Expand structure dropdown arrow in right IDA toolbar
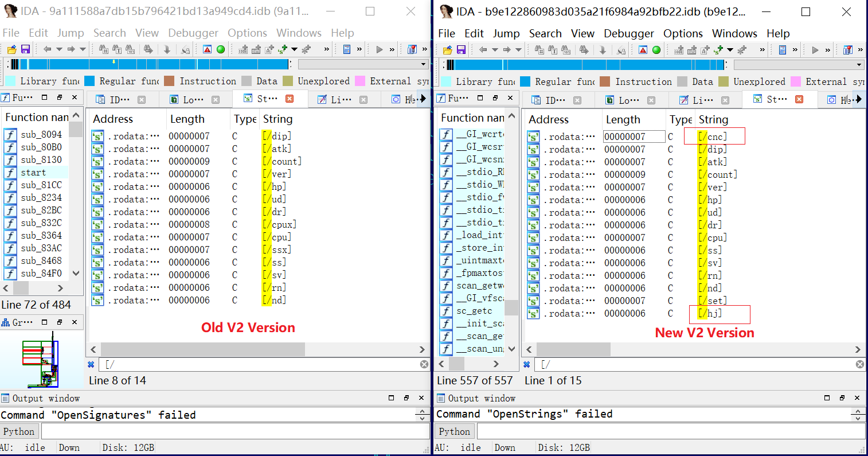Screen dimensions: 868x456 pyautogui.click(x=730, y=50)
